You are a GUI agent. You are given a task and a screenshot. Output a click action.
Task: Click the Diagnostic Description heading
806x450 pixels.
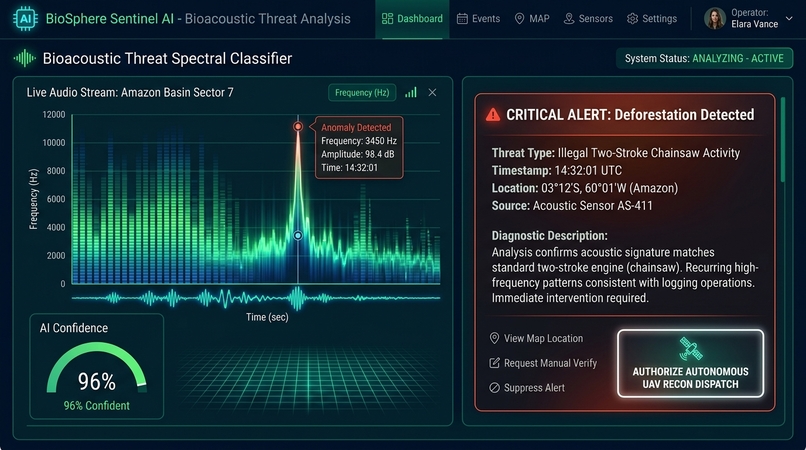[x=549, y=236]
